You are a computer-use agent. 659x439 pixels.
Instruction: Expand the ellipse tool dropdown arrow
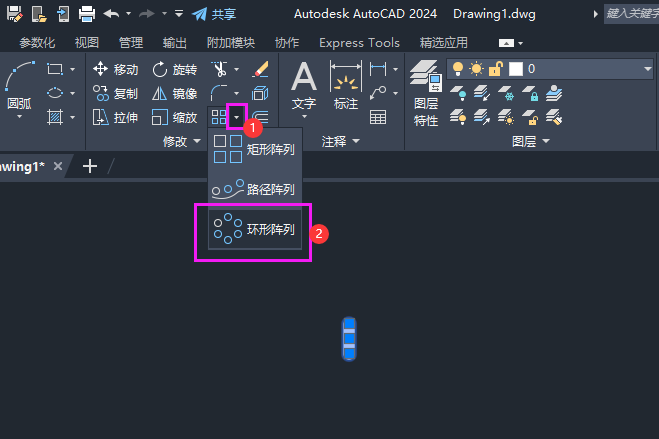(x=72, y=93)
